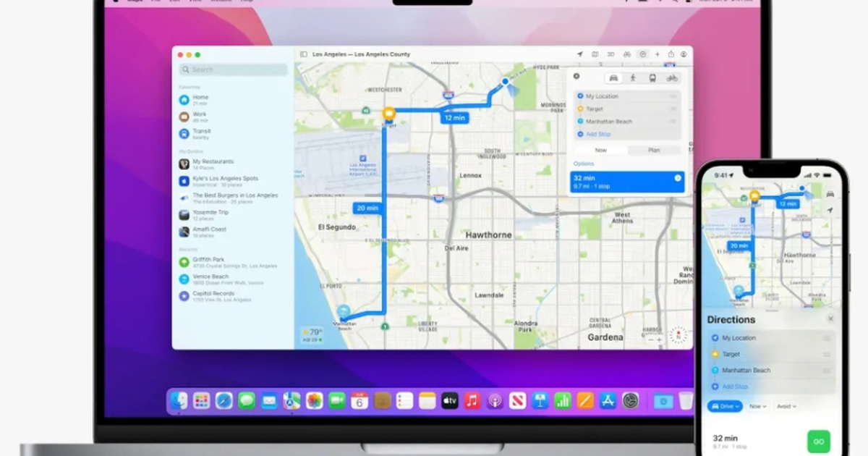The height and width of the screenshot is (456, 868).
Task: Select the Transit bus mode in directions panel
Action: click(x=652, y=77)
